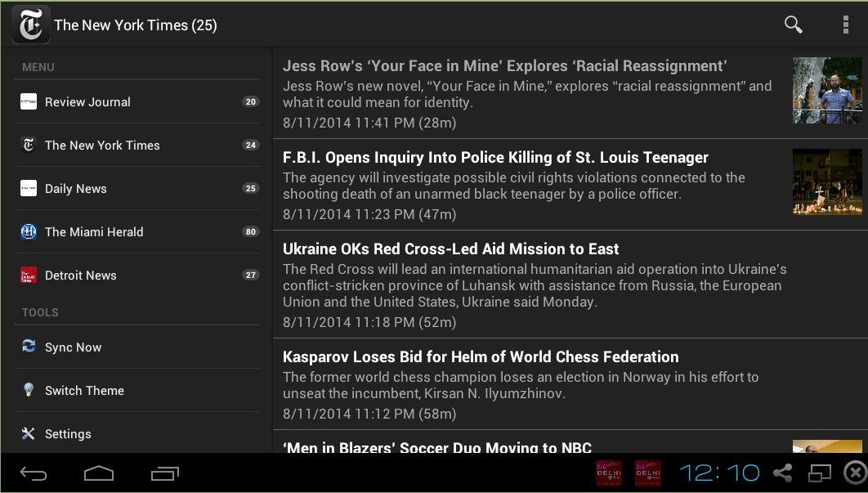Open the three-dot overflow menu
This screenshot has height=493, width=868.
point(845,25)
